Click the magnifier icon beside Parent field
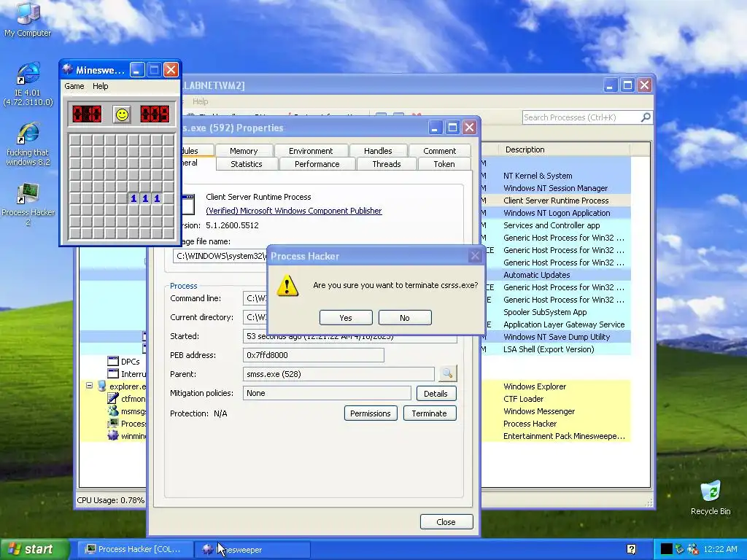Screen dimensions: 747x560 447,374
